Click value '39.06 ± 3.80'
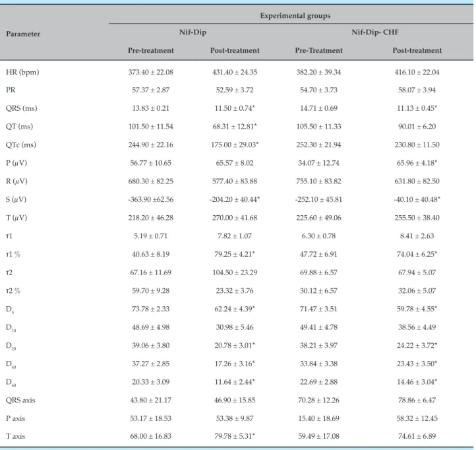Image resolution: width=476 pixels, height=450 pixels. (150, 345)
